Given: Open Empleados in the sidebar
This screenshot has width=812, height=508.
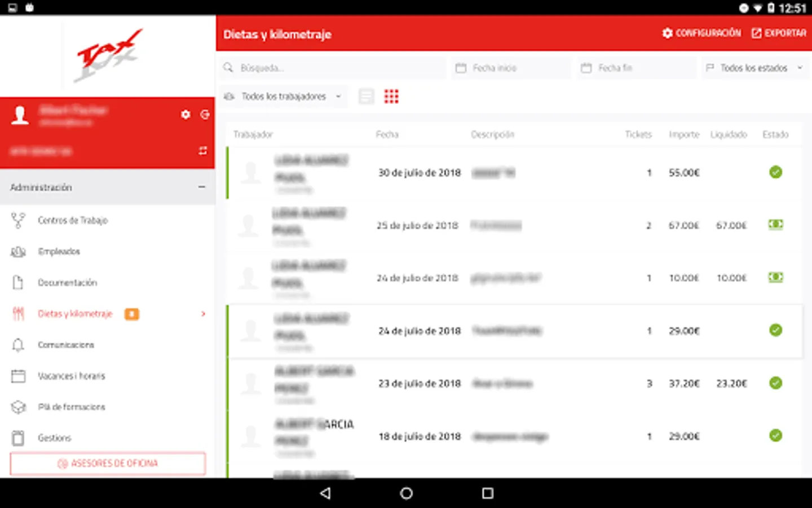Looking at the screenshot, I should click(x=59, y=251).
